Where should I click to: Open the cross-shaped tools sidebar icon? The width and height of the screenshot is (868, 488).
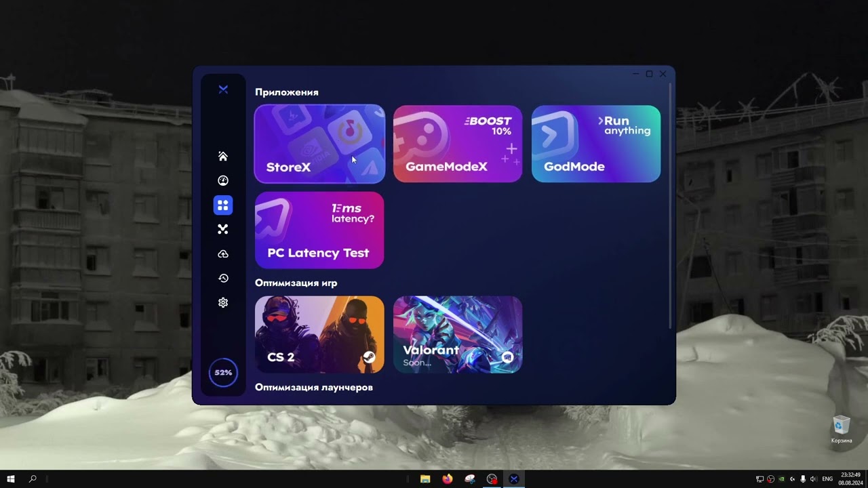[x=222, y=230]
